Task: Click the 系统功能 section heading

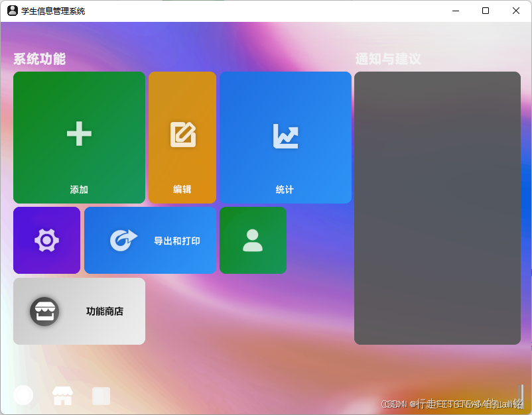Action: 39,59
